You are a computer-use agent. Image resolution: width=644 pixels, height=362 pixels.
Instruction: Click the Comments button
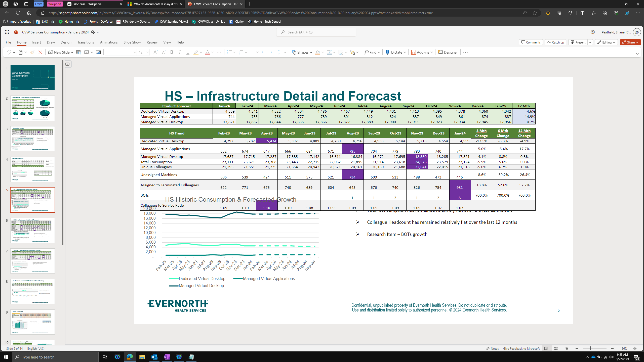point(531,42)
